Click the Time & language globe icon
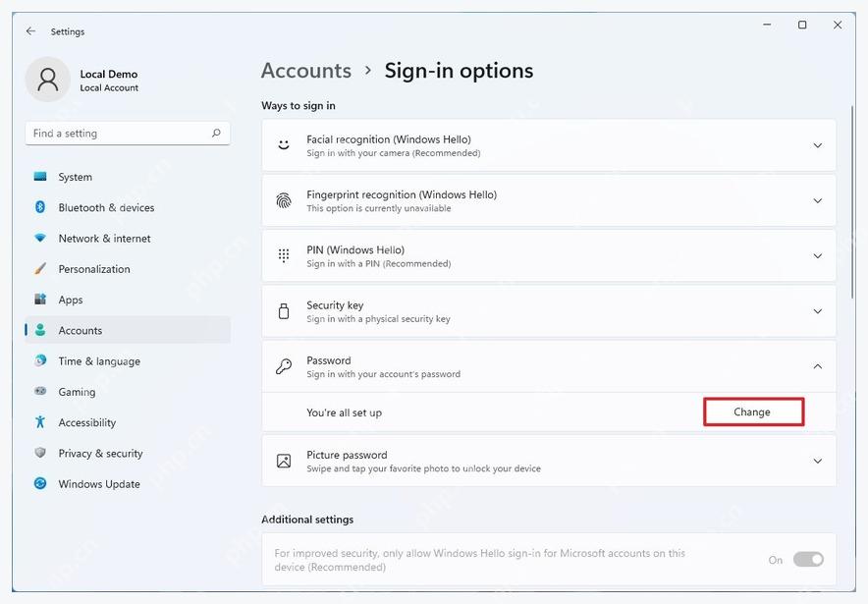868x604 pixels. pyautogui.click(x=40, y=360)
